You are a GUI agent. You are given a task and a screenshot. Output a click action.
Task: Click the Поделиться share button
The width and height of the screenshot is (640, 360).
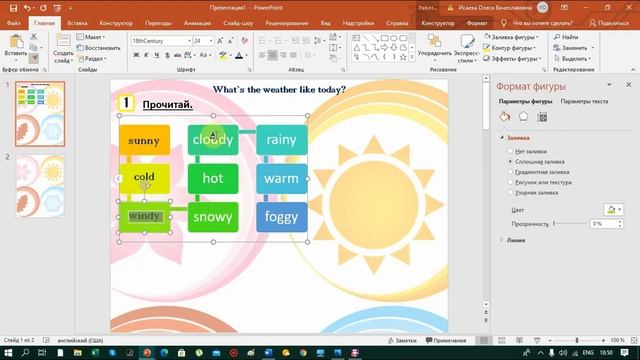pyautogui.click(x=609, y=23)
